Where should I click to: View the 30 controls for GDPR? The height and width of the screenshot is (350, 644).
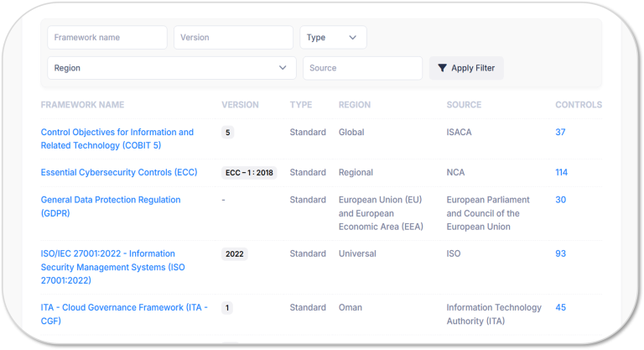tap(561, 200)
